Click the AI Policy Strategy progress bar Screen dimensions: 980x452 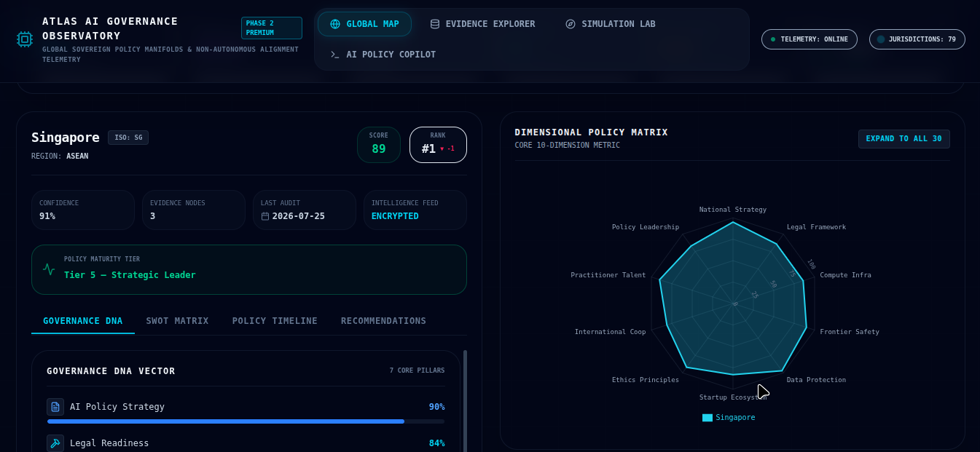click(x=246, y=421)
